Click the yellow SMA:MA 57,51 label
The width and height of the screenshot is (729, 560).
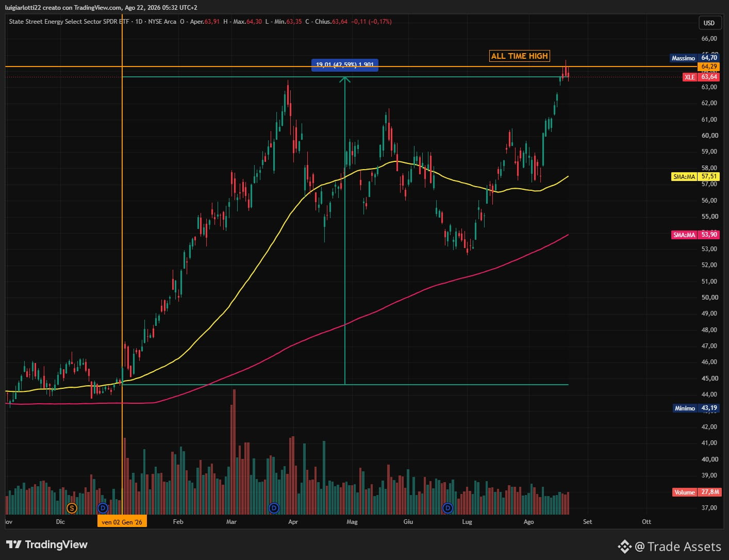(695, 176)
